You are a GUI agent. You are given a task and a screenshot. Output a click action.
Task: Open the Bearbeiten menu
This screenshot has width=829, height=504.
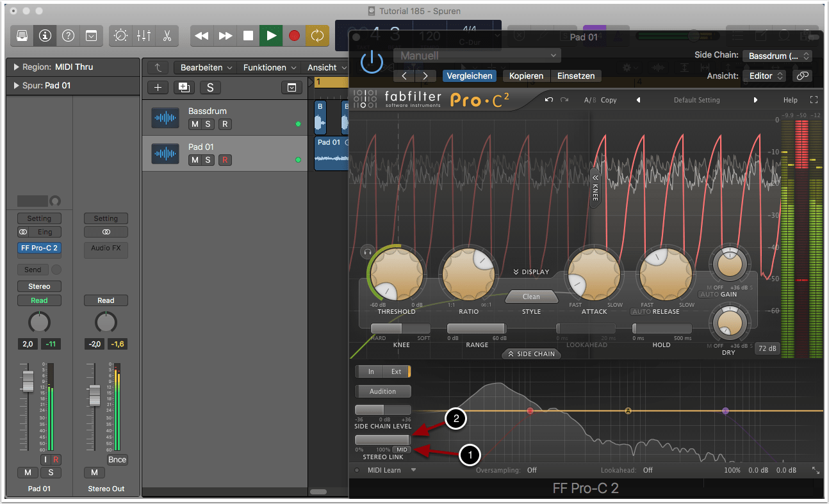click(x=204, y=67)
